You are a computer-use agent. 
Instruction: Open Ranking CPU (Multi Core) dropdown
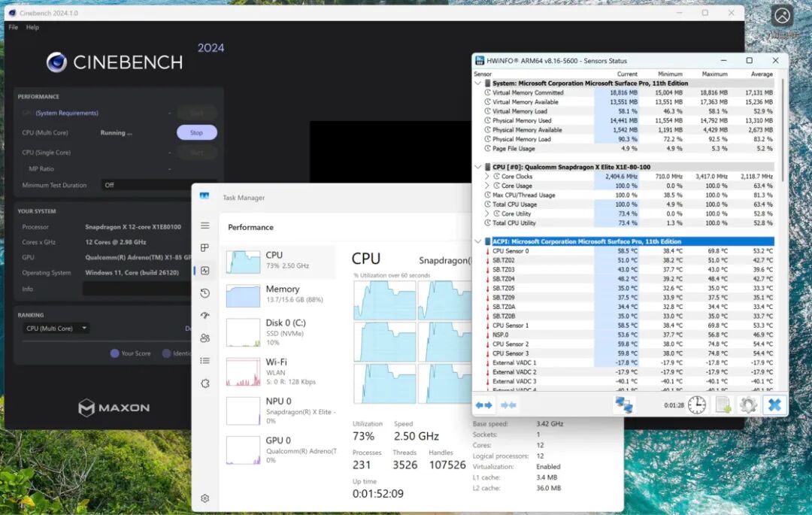coord(56,328)
